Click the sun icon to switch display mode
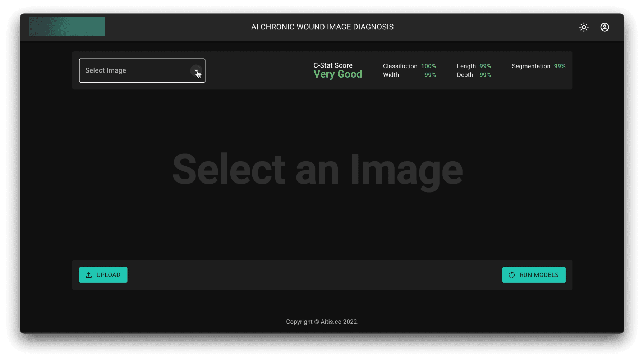Viewport: 644px width, 360px height. [584, 27]
